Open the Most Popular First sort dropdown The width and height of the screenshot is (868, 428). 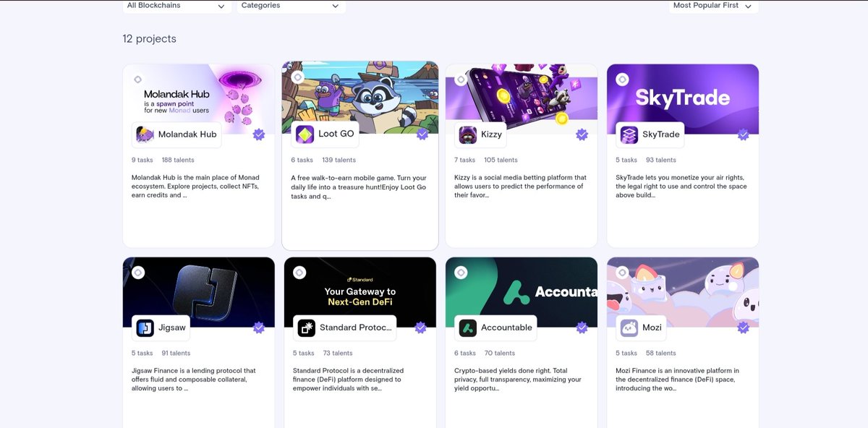(713, 6)
